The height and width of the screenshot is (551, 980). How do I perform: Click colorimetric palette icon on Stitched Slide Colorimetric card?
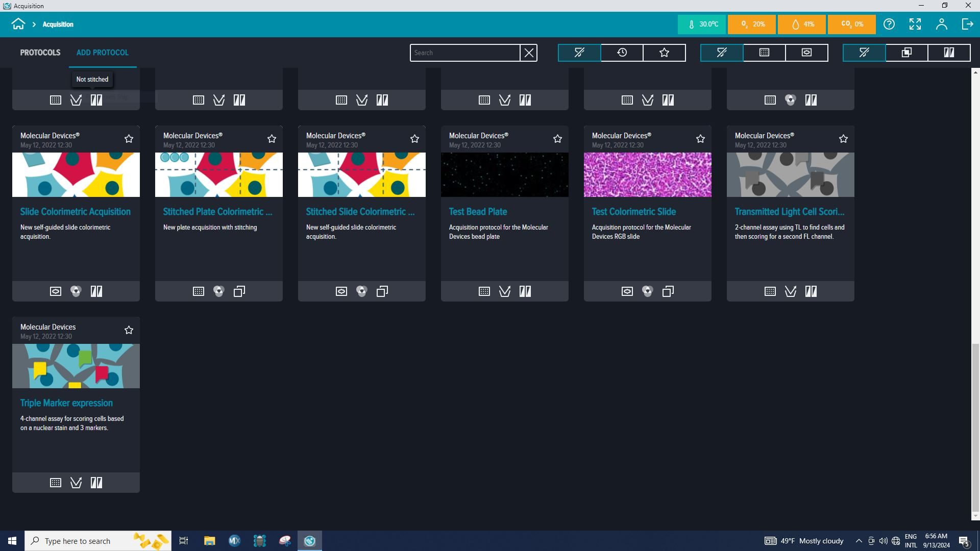point(362,291)
